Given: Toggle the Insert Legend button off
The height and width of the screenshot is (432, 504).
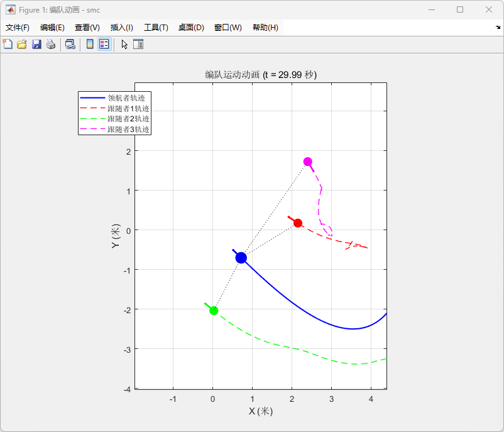Looking at the screenshot, I should (x=104, y=44).
